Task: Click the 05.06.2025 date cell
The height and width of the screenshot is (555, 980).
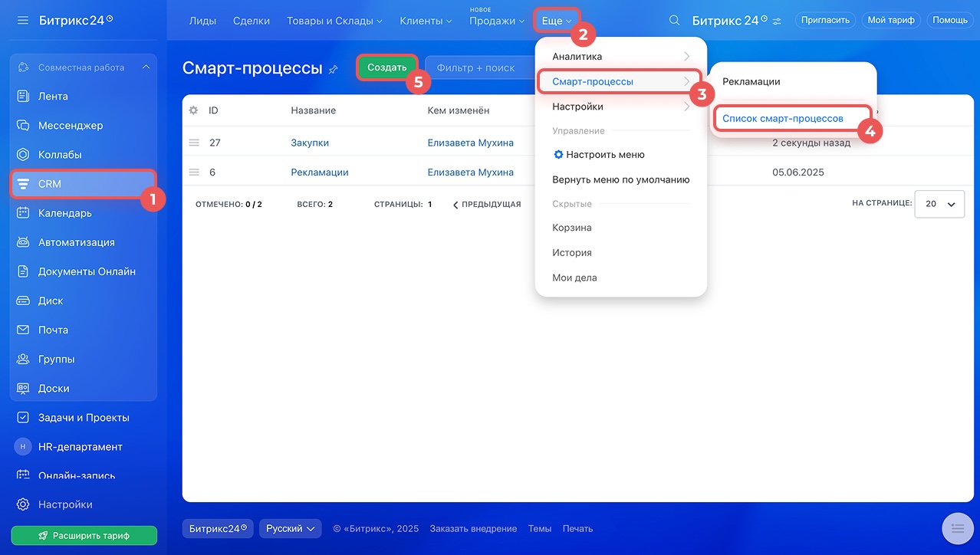Action: pyautogui.click(x=798, y=172)
